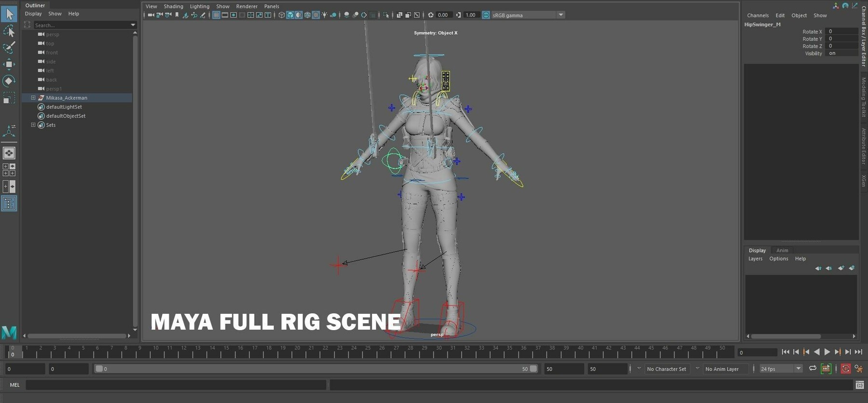This screenshot has width=868, height=403.
Task: Click the playback range slider bar
Action: (x=316, y=369)
